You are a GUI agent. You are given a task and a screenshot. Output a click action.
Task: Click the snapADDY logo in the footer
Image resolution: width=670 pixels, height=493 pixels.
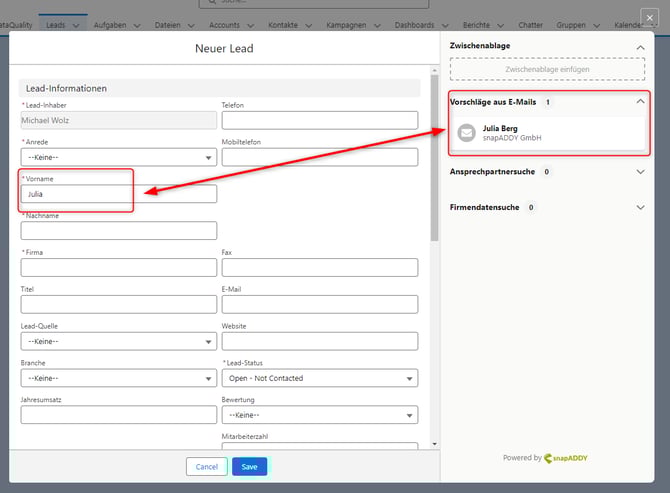tap(570, 458)
